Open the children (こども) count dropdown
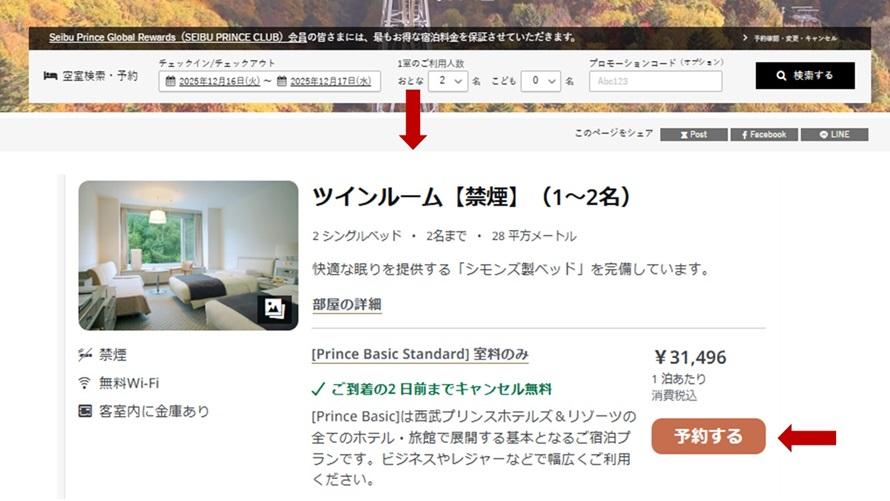The image size is (890, 501). coord(540,81)
